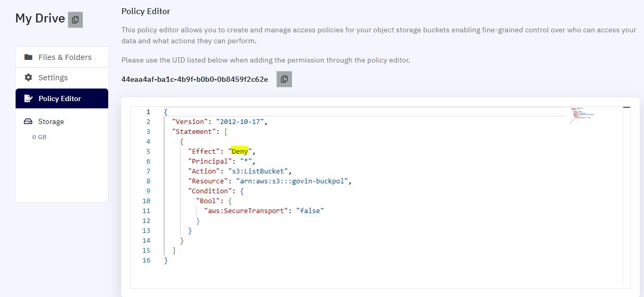This screenshot has height=297, width=644.
Task: Click the gear icon beside Settings
Action: (29, 78)
